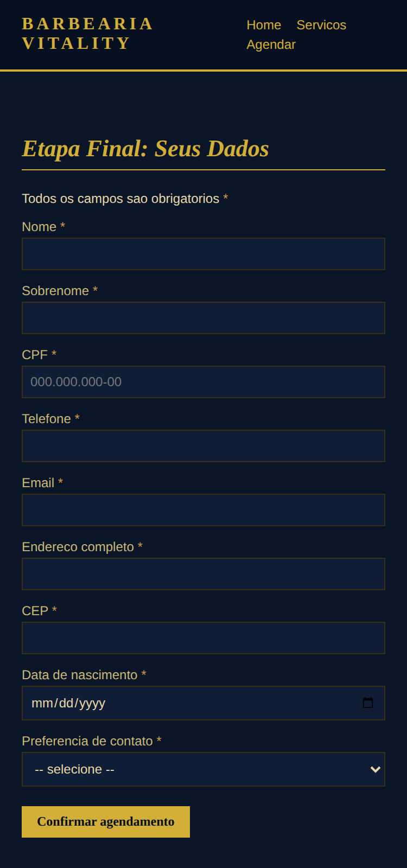
Task: Click into the Sobrenome input
Action: click(x=203, y=318)
